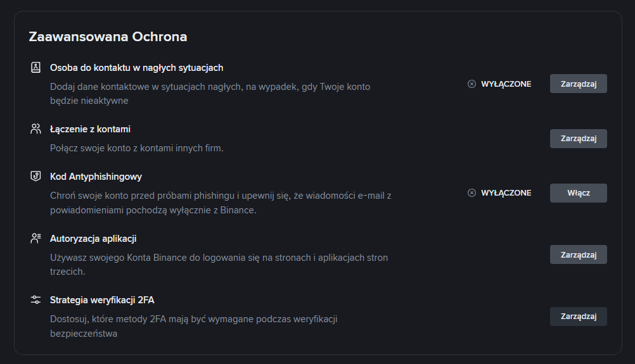Open Zarządzaj for Strategia weryfikacji 2FA
This screenshot has width=635, height=364.
[x=579, y=317]
